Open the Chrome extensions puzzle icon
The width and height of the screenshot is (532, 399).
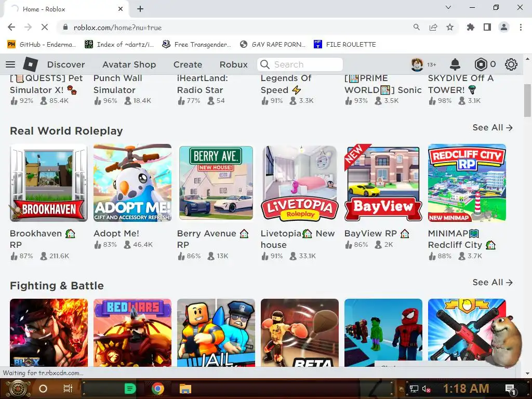470,28
